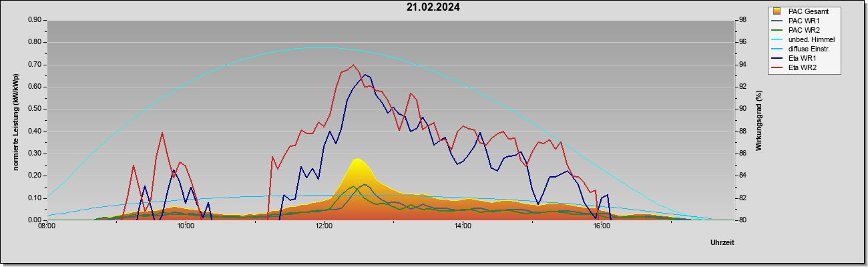
Task: Click the chart title 21.02.2024
Action: (x=433, y=8)
